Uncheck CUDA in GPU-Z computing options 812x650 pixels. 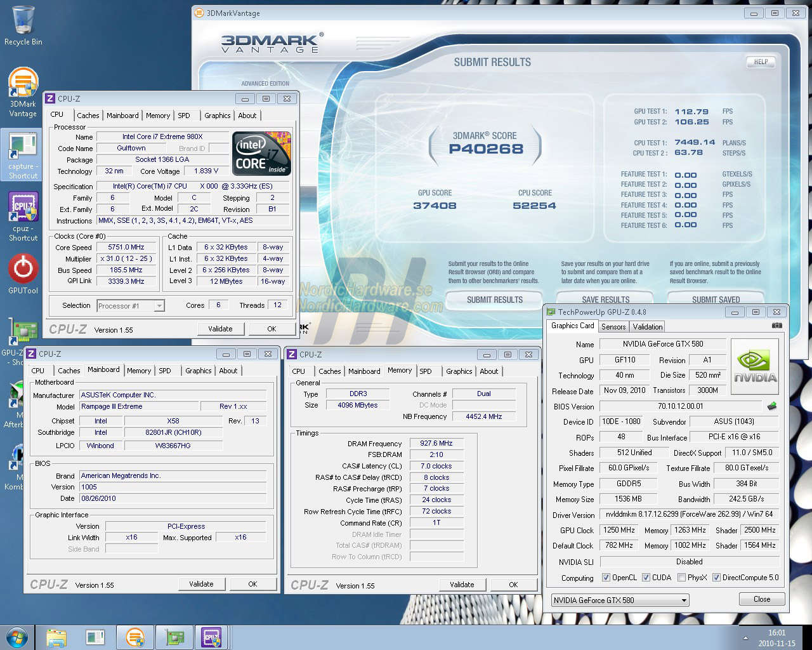click(645, 578)
